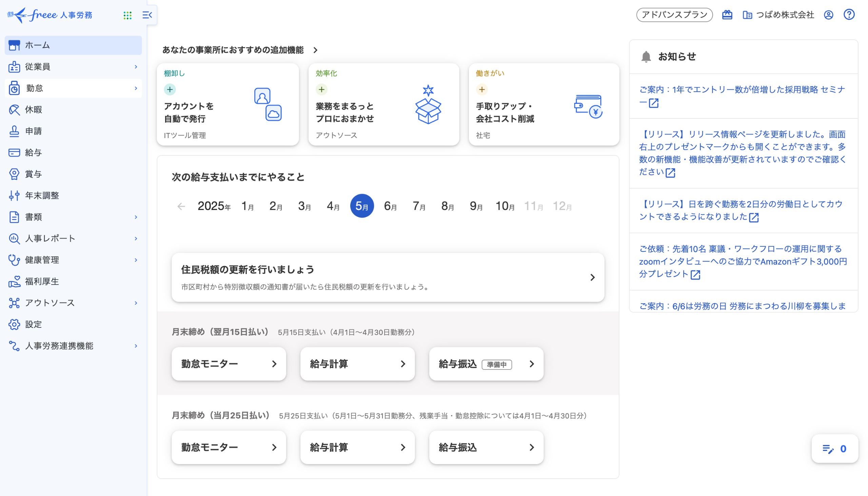
Task: Open 勤怠モニター for 当月25日払い
Action: coord(229,447)
